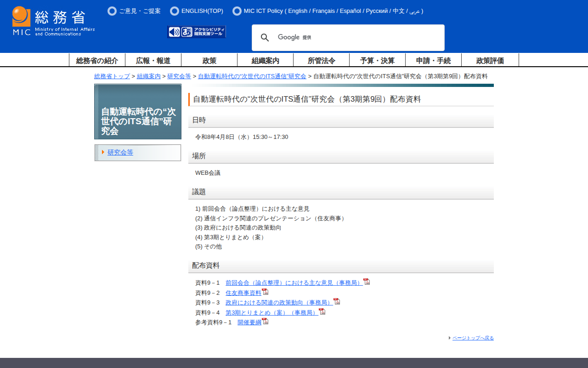Click PDF icon beside 第3期とりまとめ（案）
Image resolution: width=588 pixels, height=368 pixels.
click(x=322, y=311)
